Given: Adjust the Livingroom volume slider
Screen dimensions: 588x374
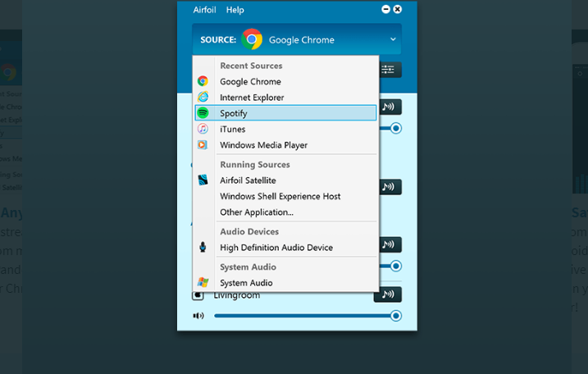Looking at the screenshot, I should [308, 316].
